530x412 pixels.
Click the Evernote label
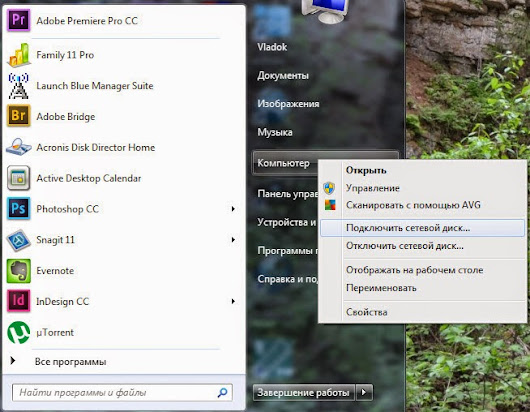[x=55, y=271]
